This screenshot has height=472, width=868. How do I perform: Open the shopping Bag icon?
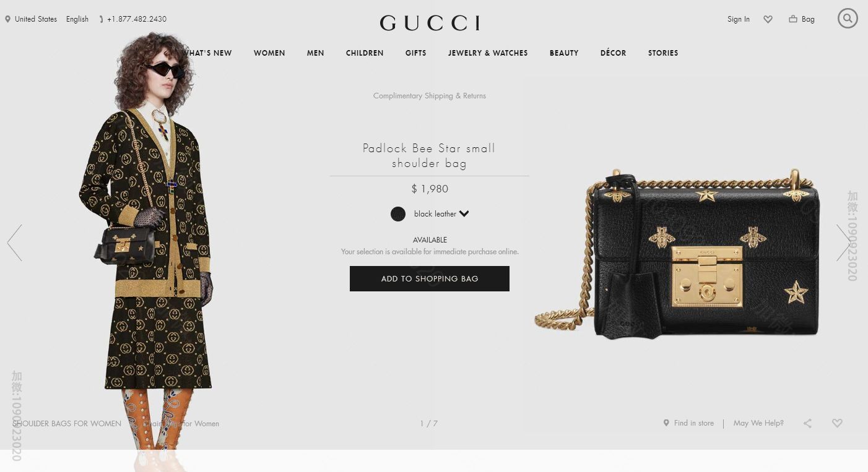[802, 19]
